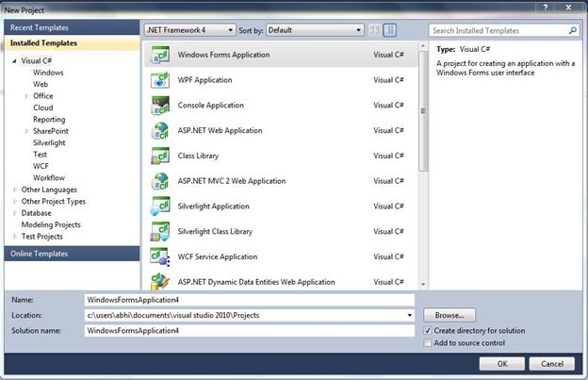Open the Location path dropdown arrow

click(x=410, y=315)
